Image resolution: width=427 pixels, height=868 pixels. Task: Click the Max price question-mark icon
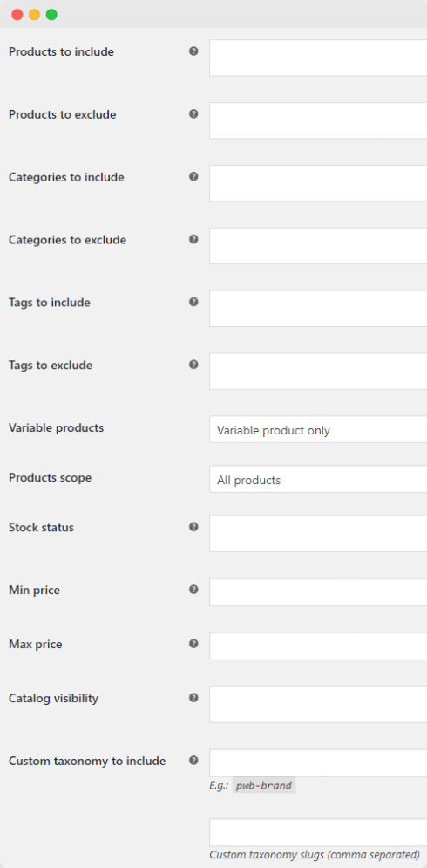(193, 644)
